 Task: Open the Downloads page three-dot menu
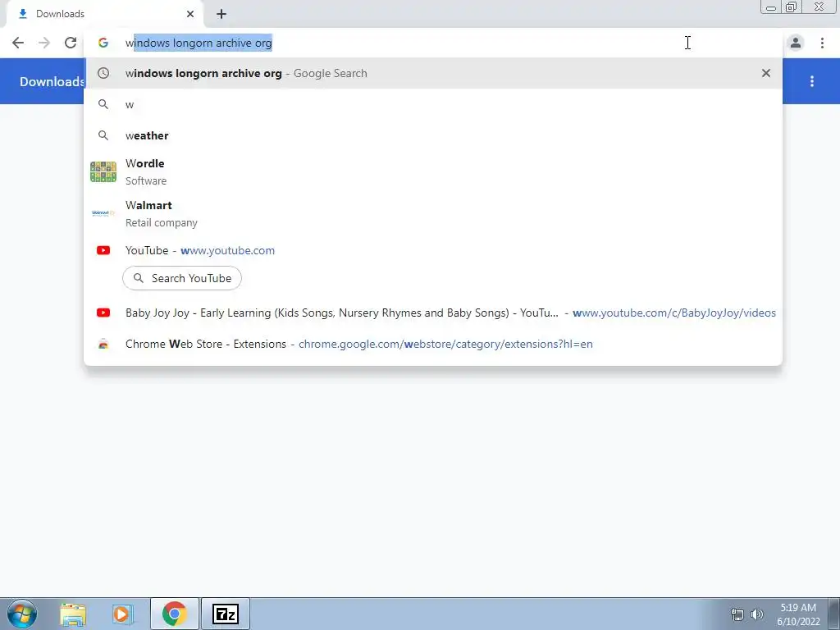click(x=812, y=81)
